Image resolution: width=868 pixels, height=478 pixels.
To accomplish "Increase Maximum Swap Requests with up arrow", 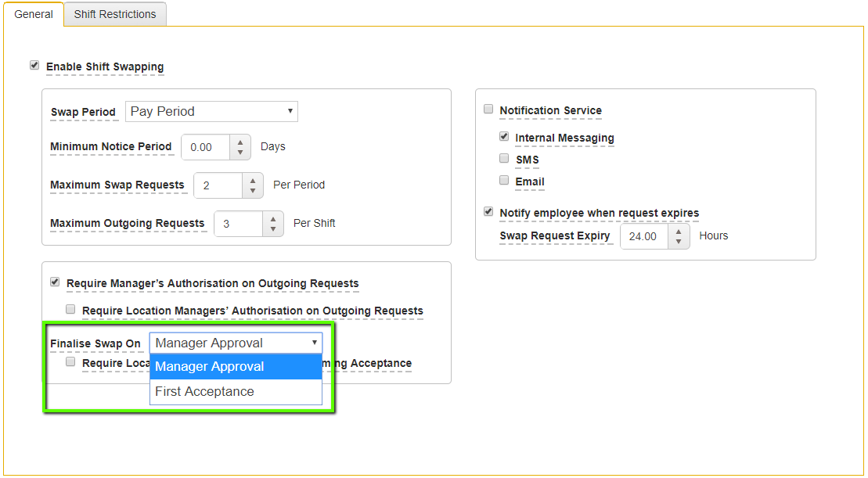I will [x=253, y=180].
